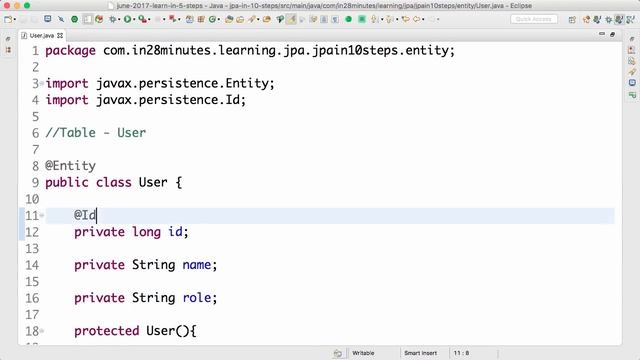The image size is (640, 360).
Task: Click 'public class User {' declaration
Action: coord(113,182)
